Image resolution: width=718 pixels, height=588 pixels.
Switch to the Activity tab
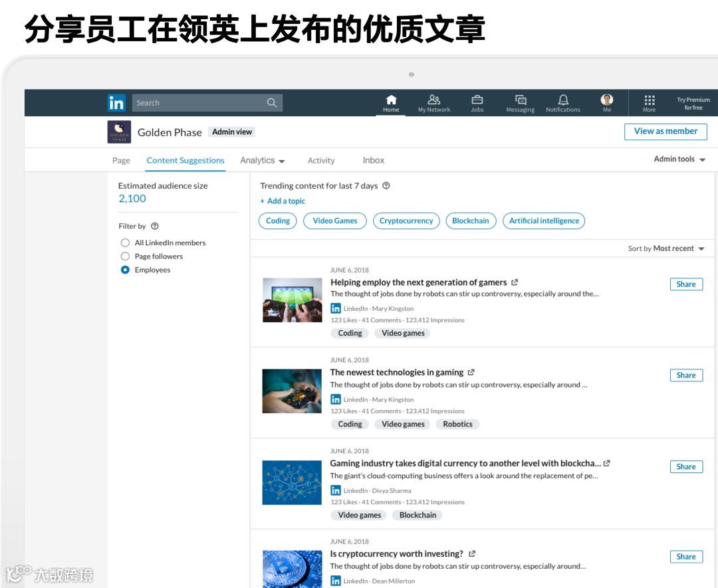tap(321, 160)
